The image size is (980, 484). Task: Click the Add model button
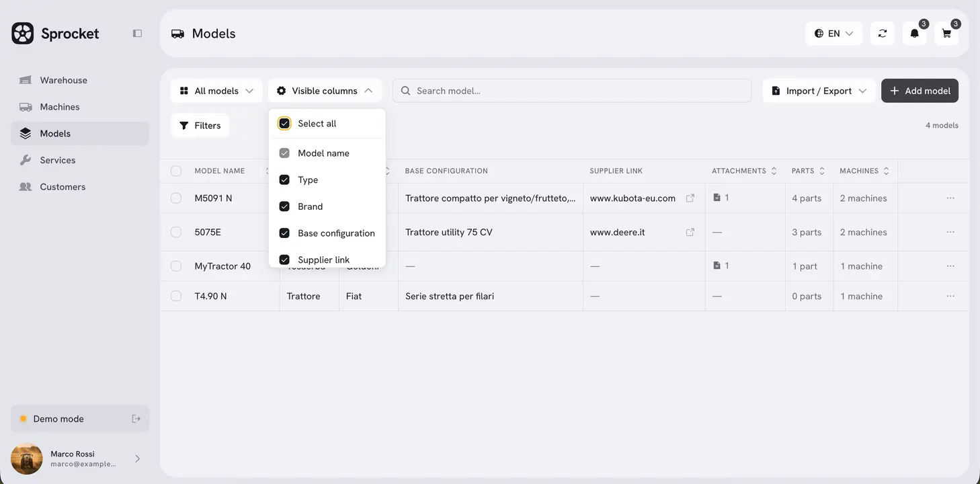pyautogui.click(x=920, y=91)
